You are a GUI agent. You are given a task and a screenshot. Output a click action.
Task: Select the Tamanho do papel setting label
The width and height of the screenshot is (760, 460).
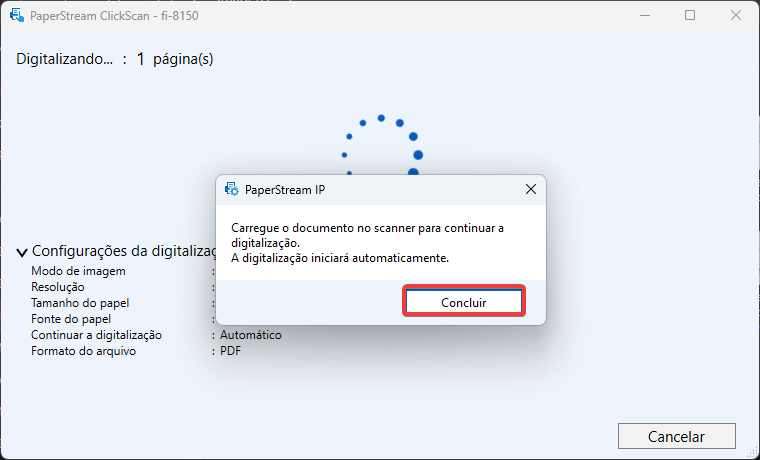[80, 303]
